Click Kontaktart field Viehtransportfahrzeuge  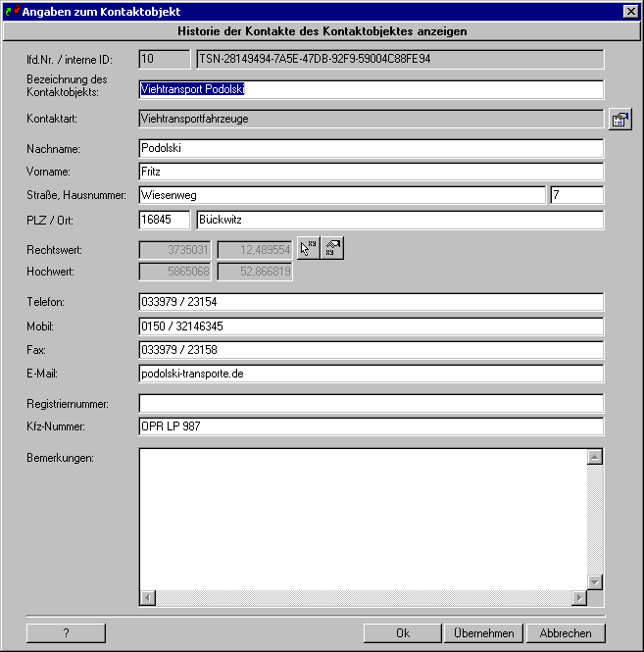tap(371, 119)
